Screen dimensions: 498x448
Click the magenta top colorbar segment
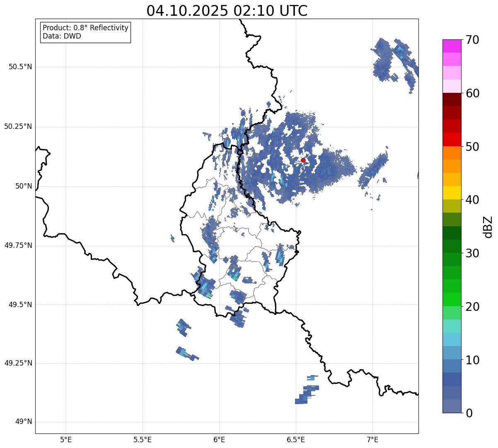pos(452,46)
